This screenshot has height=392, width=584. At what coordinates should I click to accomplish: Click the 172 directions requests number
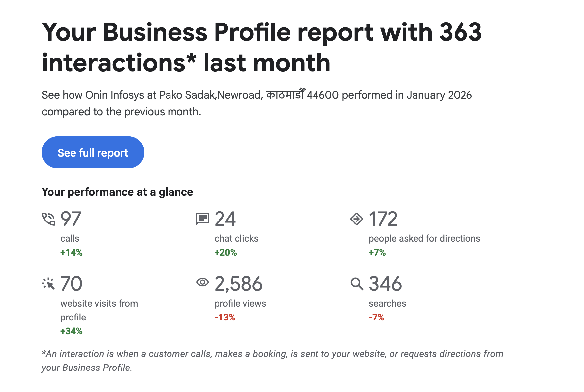[383, 219]
